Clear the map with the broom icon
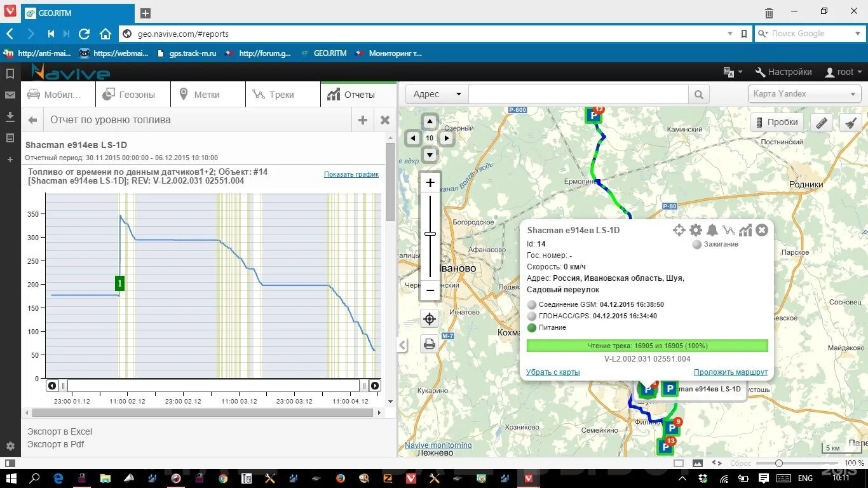Image resolution: width=868 pixels, height=488 pixels. coord(851,122)
